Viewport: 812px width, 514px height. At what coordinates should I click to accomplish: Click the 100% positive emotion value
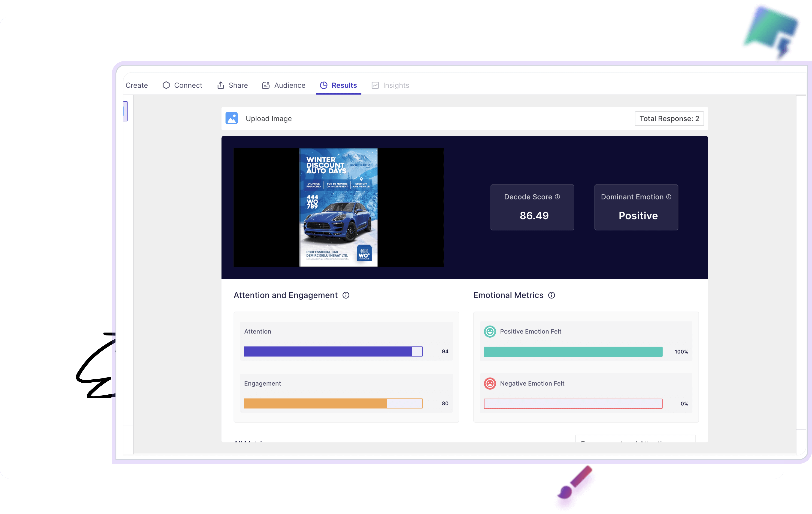click(681, 351)
